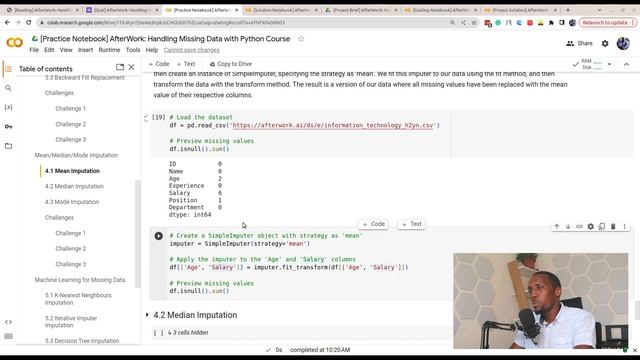Open cell editor settings gear
Screen dimensions: 640x360
(x=590, y=226)
